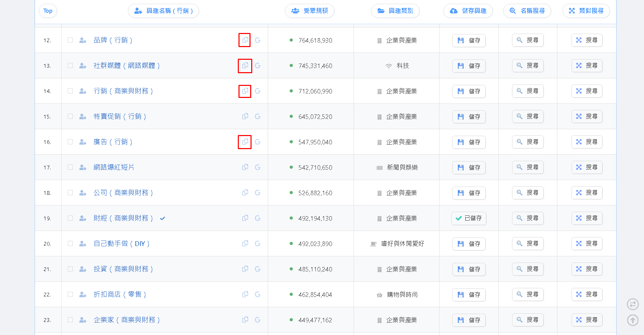Click audience icon beside 公司（商業與財務）

(82, 193)
